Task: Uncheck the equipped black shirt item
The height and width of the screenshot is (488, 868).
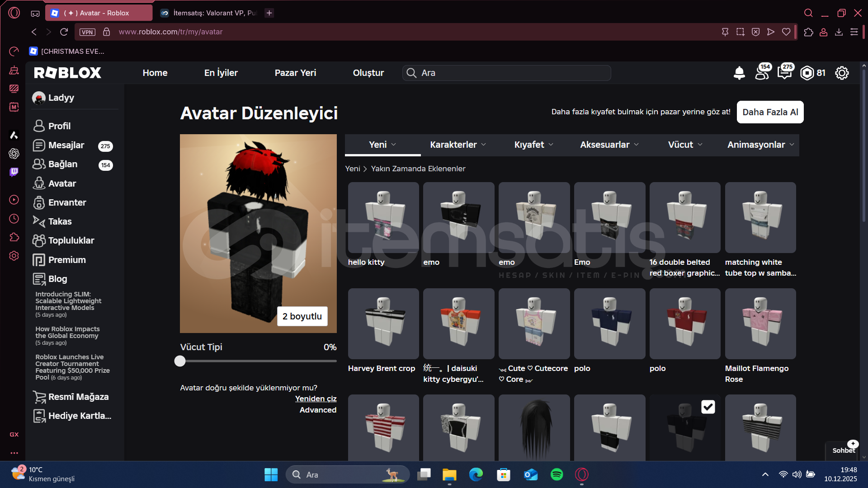Action: pos(708,407)
